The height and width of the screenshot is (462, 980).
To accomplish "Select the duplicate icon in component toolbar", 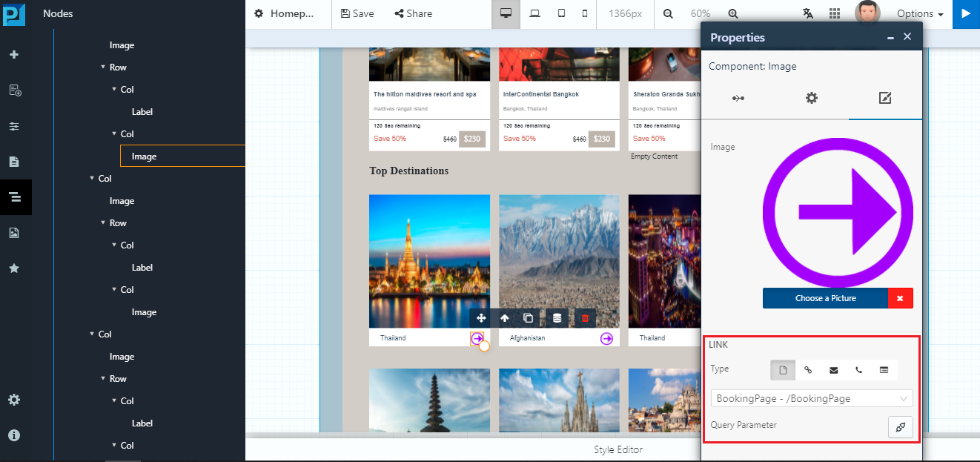I will coord(528,318).
